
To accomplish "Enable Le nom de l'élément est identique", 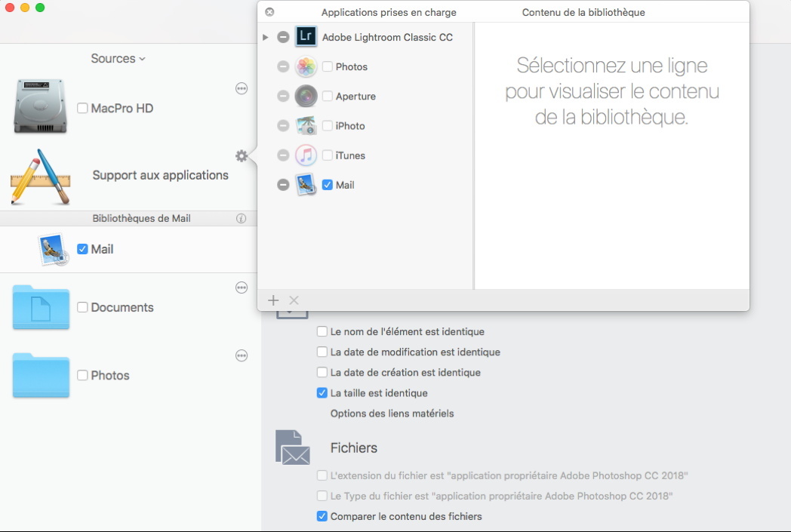I will coord(322,331).
